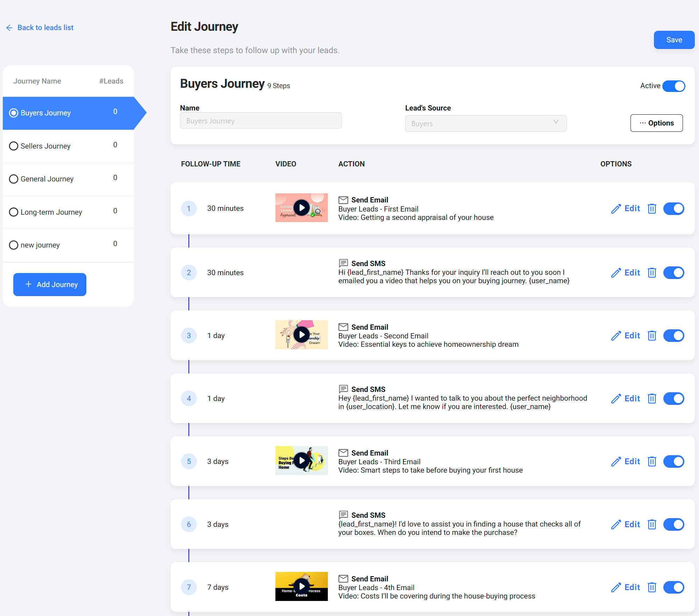Click pencil edit icon for step 2

616,273
